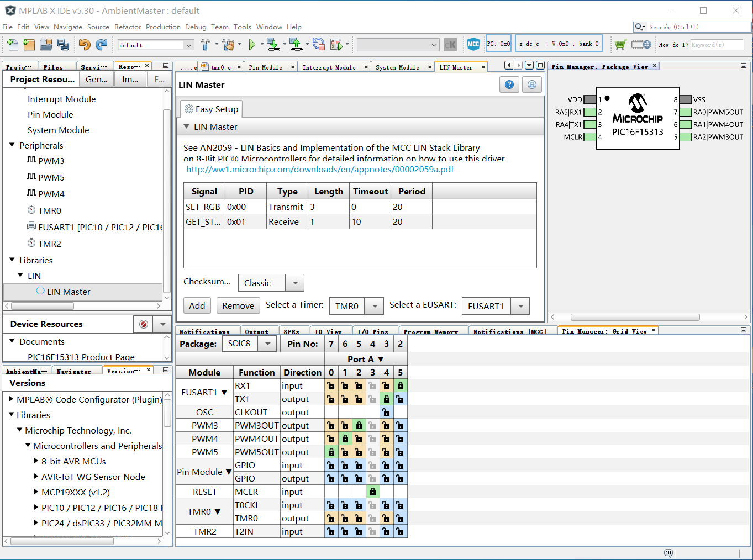This screenshot has width=753, height=560.
Task: Click the Open Project folder icon
Action: (x=46, y=45)
